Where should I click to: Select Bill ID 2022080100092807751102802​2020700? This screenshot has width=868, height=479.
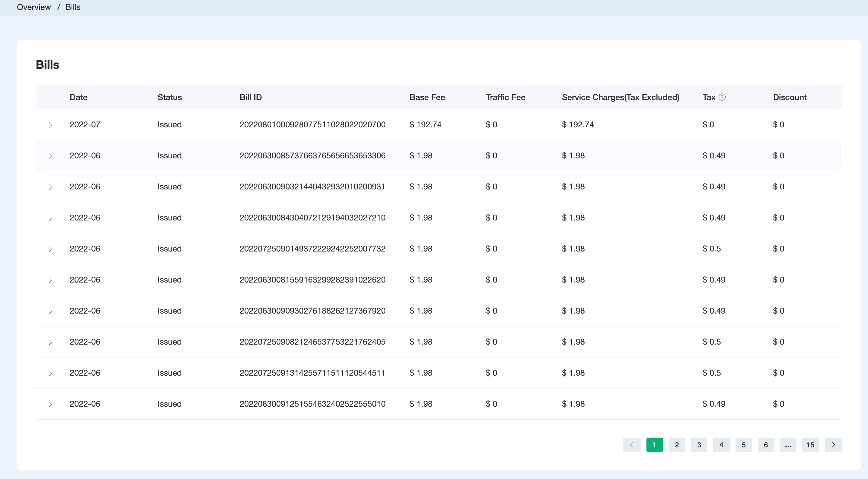point(312,124)
